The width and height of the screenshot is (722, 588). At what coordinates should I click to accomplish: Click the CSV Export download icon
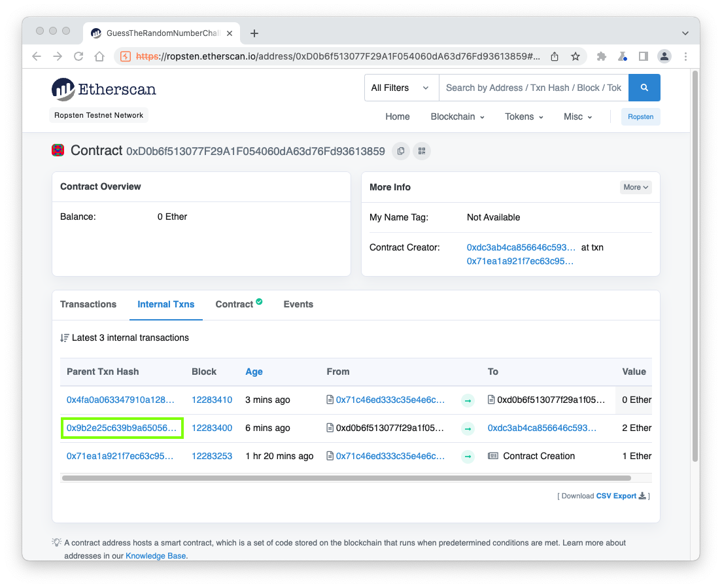click(x=642, y=496)
